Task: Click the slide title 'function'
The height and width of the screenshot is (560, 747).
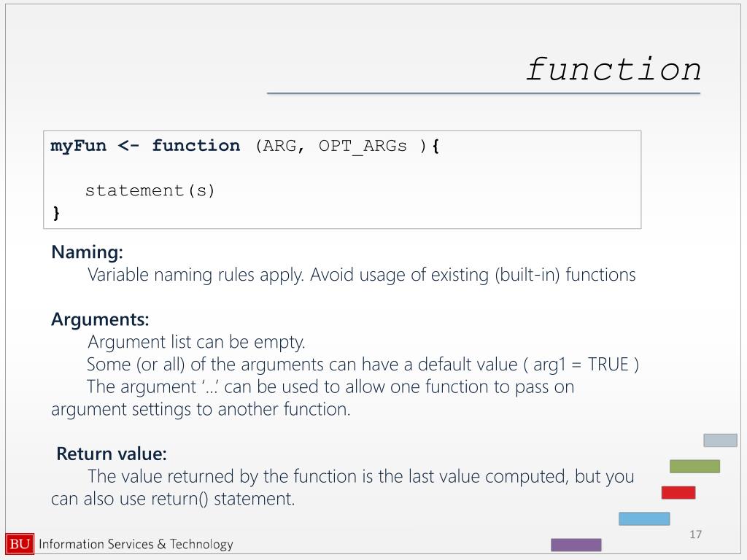Action: 614,69
